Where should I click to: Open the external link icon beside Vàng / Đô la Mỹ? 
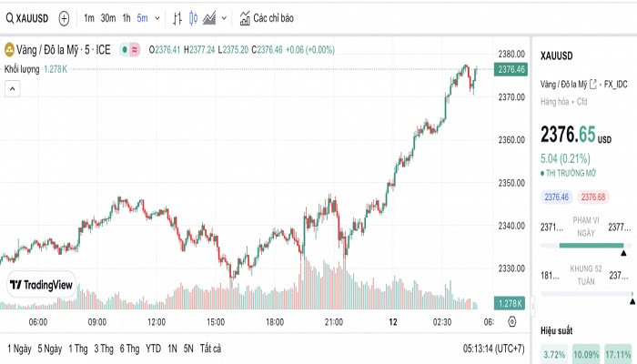tap(593, 84)
